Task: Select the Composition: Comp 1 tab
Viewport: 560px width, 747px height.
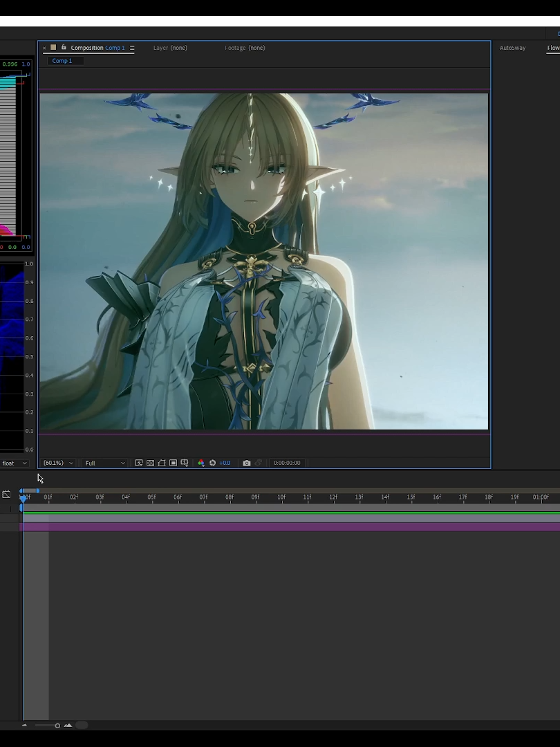Action: point(97,48)
